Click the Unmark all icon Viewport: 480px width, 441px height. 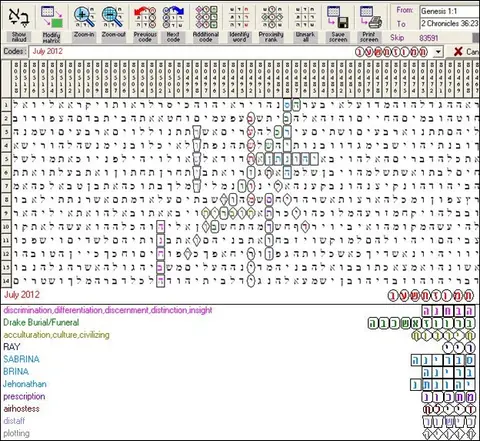coord(305,17)
